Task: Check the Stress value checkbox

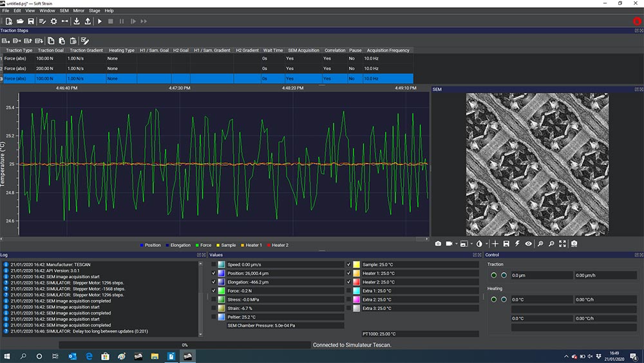Action: [214, 299]
